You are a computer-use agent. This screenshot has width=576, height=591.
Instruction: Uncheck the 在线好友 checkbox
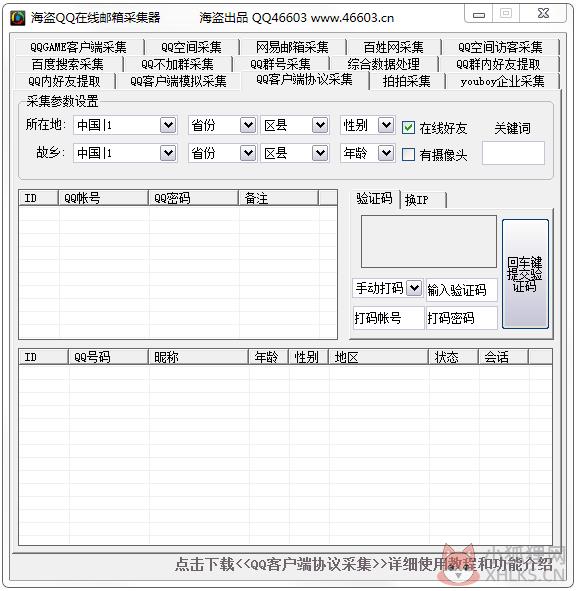pyautogui.click(x=409, y=128)
